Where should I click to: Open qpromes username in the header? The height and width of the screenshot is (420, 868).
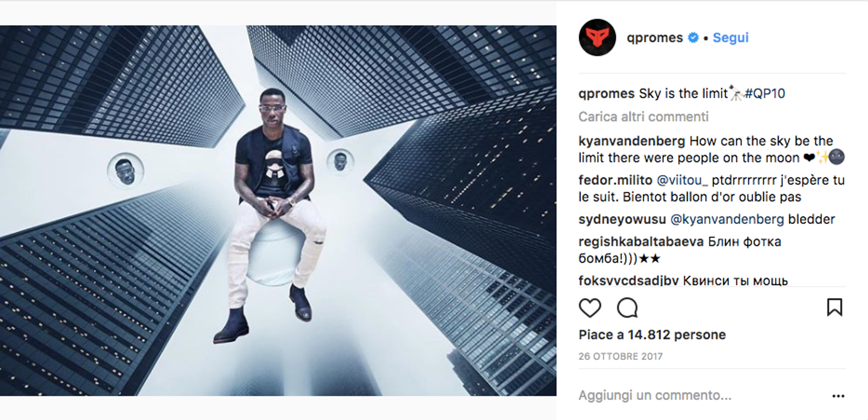point(655,38)
